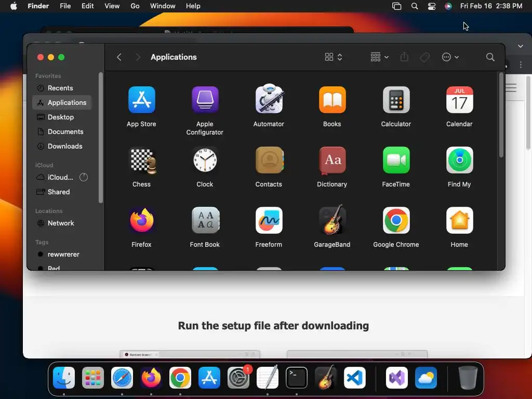Viewport: 532px width, 399px height.
Task: Select Network in the sidebar
Action: [x=62, y=223]
